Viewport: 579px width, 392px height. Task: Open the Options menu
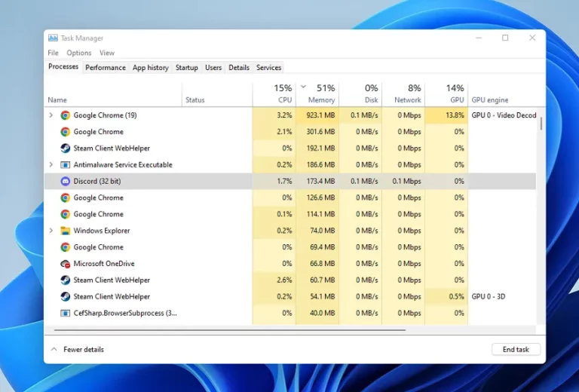click(79, 53)
